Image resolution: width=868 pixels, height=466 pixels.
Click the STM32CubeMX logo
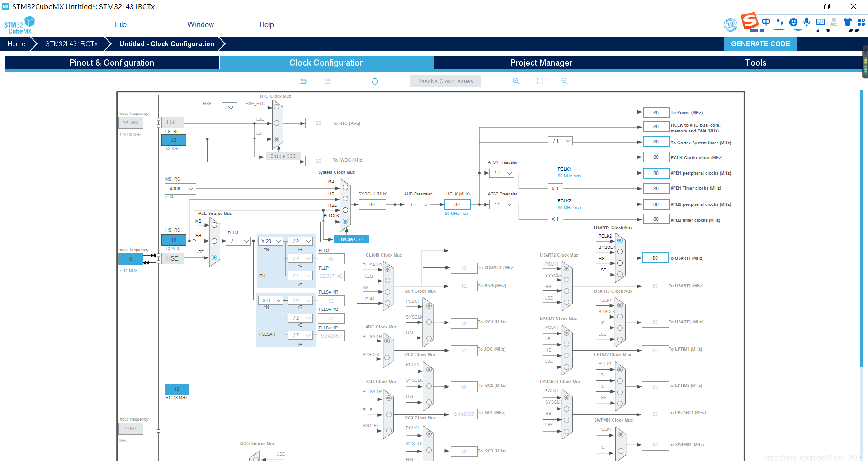[19, 25]
